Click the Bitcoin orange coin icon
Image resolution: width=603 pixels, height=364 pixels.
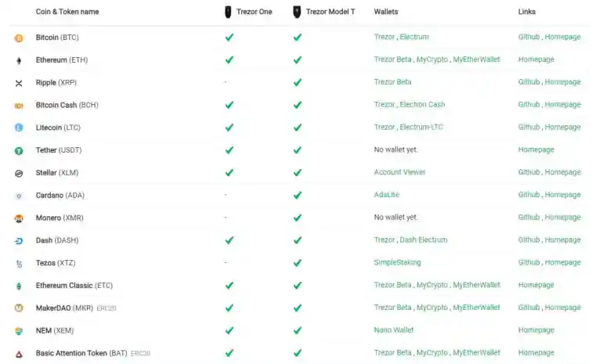coord(19,38)
